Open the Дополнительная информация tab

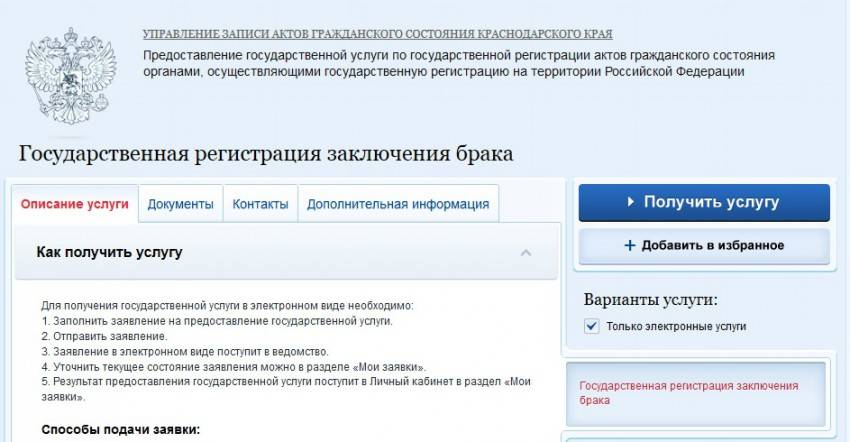point(398,204)
